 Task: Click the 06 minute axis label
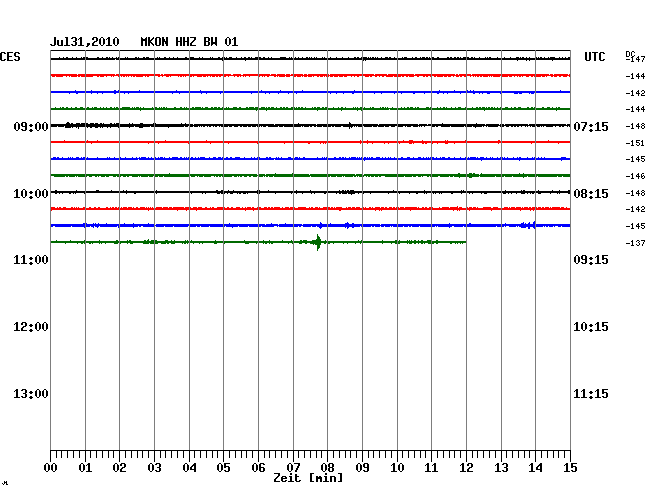pos(258,468)
